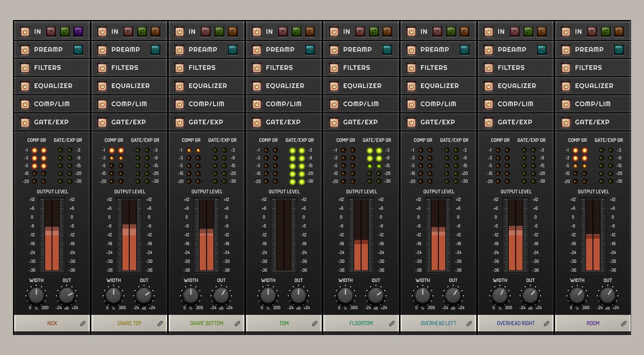Click the TOM channel name label
The image size is (644, 355).
[x=284, y=323]
